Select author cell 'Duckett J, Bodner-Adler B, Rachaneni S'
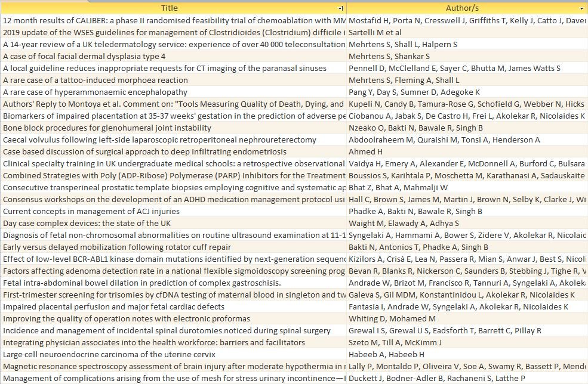588x384 pixels. click(x=467, y=379)
